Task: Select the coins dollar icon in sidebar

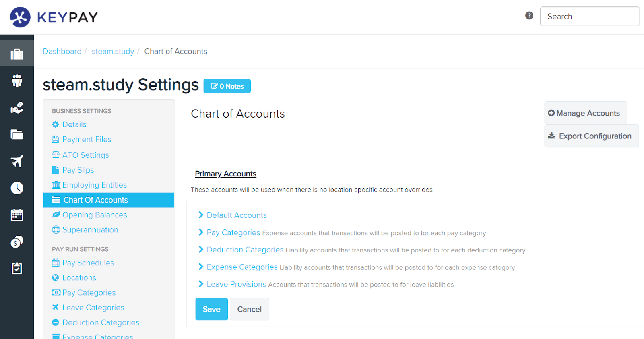Action: (17, 242)
